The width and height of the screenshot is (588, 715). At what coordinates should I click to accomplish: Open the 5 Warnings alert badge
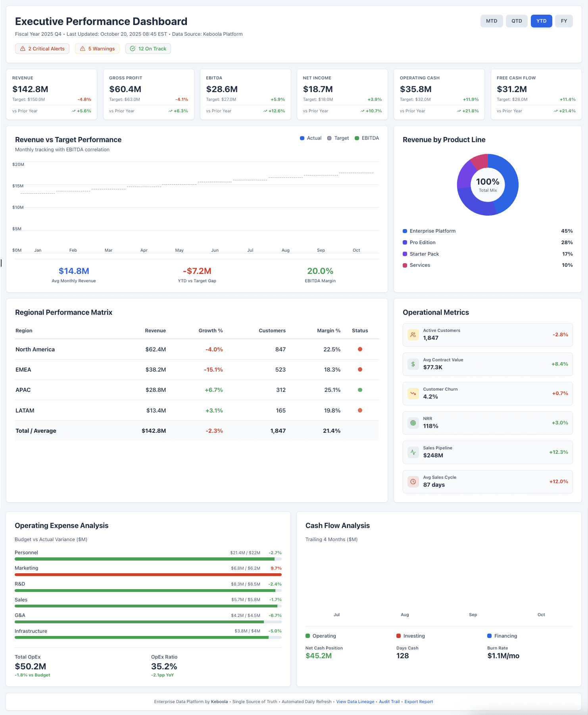pyautogui.click(x=97, y=49)
